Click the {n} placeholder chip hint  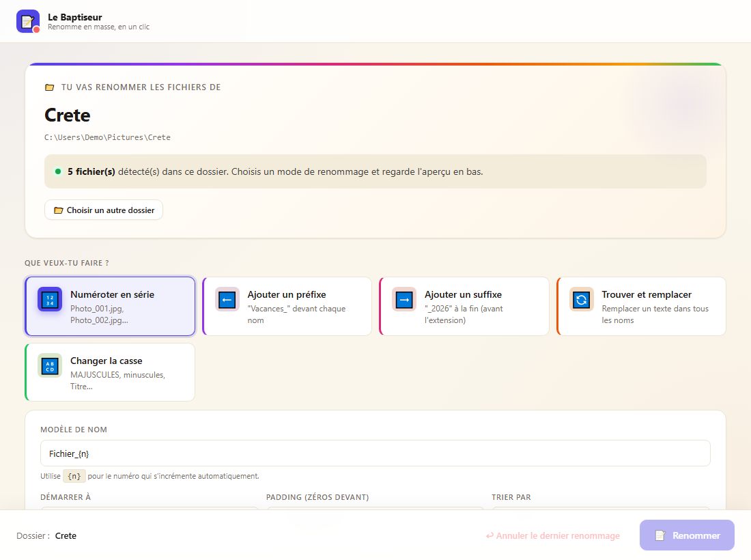(x=74, y=476)
